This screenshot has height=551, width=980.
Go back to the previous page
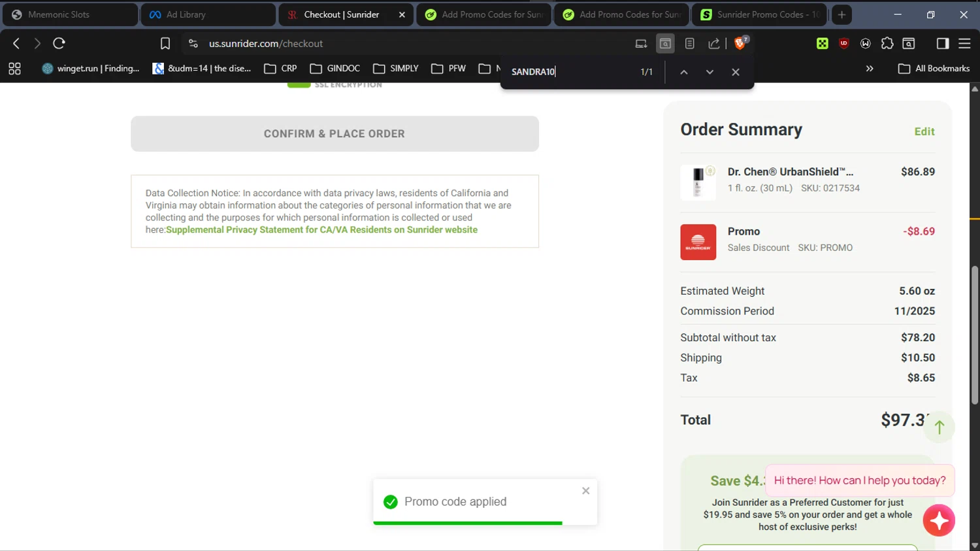(x=16, y=44)
